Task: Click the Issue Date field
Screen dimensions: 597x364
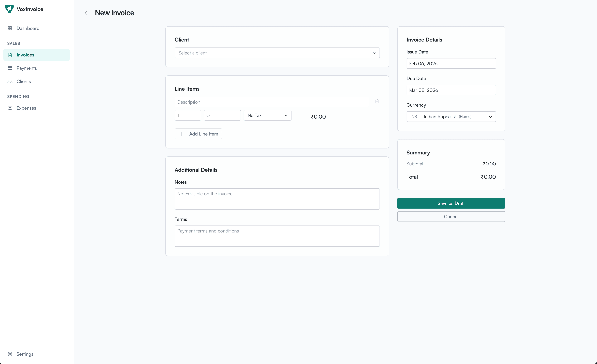Action: [x=451, y=63]
